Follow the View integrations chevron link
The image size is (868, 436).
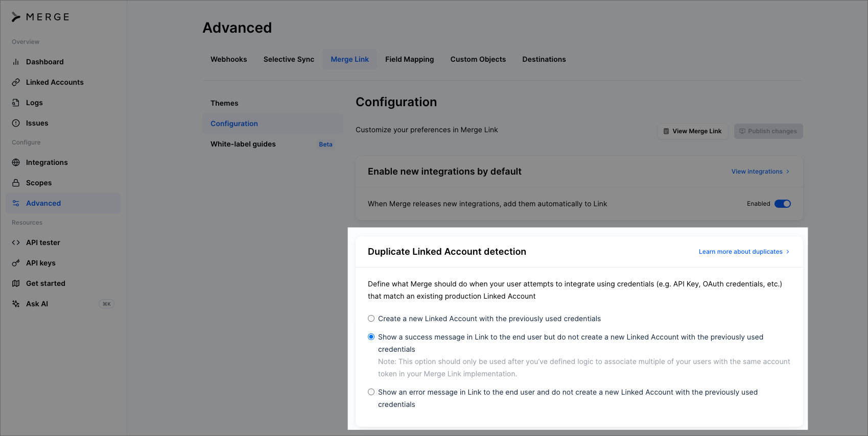(760, 172)
